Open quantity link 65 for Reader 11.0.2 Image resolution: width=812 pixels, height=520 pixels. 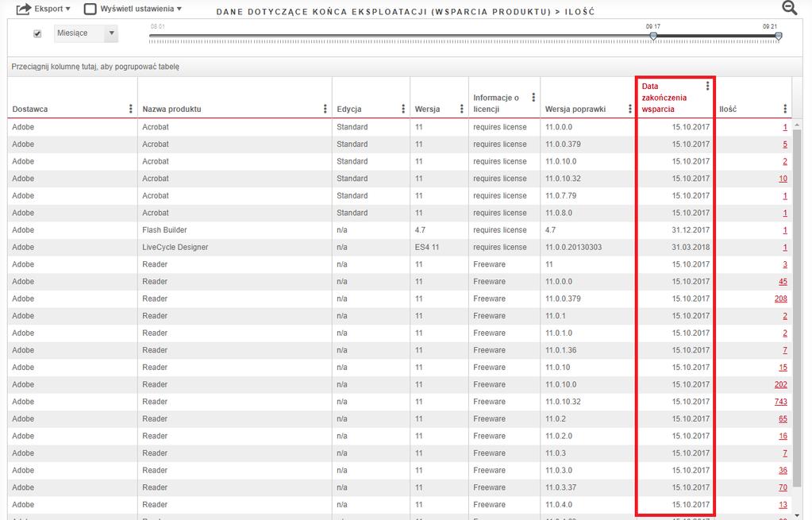click(783, 418)
